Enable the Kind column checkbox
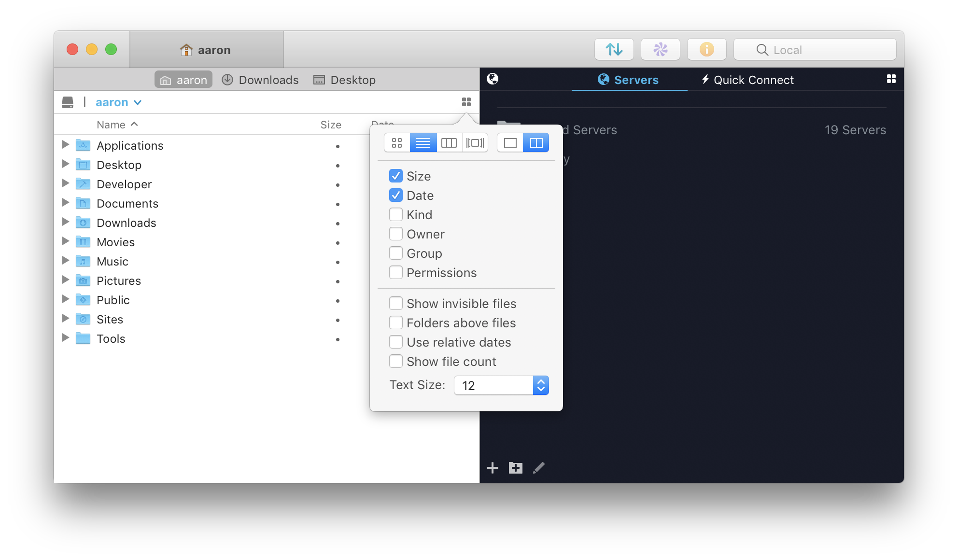Image resolution: width=958 pixels, height=560 pixels. [x=396, y=214]
